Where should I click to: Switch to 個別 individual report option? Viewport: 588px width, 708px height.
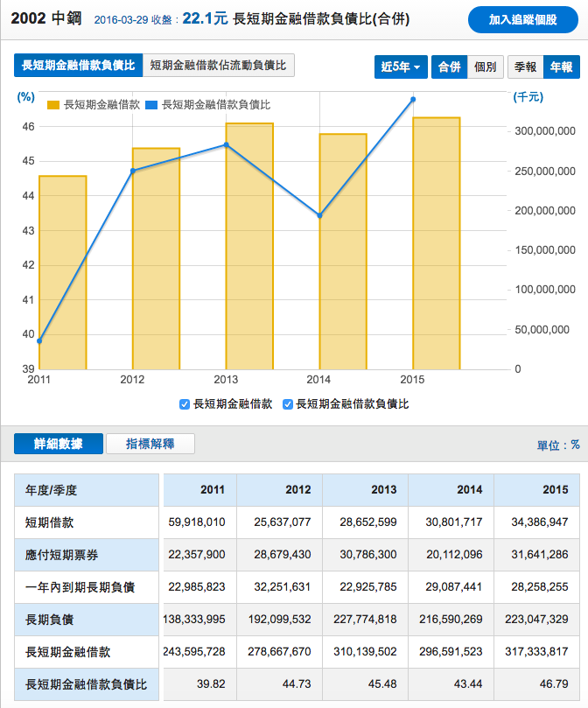coord(486,67)
